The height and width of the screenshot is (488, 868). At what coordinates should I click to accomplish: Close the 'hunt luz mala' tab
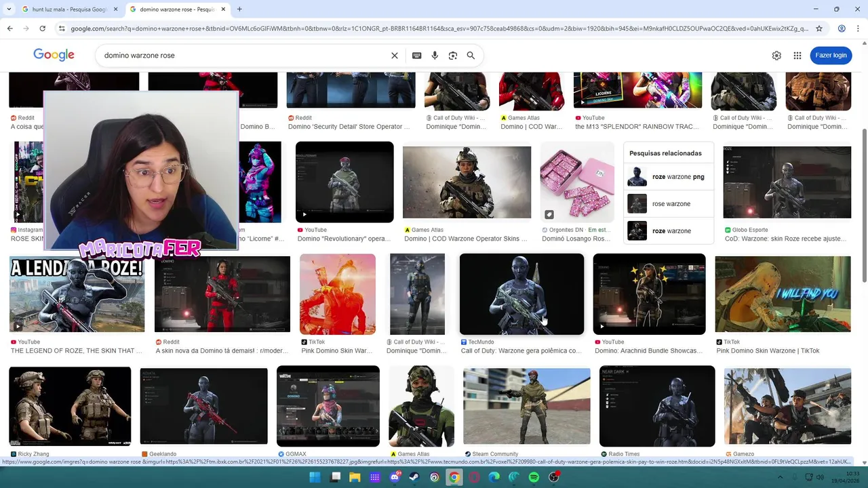115,9
